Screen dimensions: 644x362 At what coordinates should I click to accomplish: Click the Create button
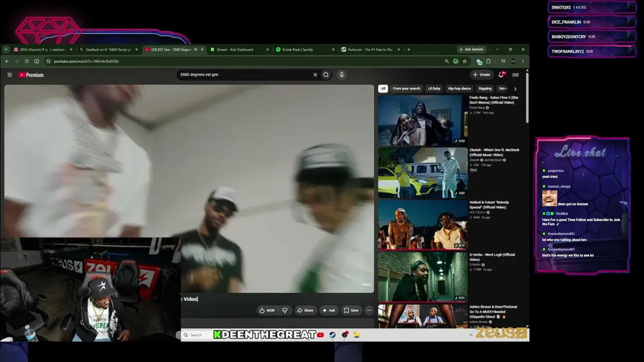(481, 74)
